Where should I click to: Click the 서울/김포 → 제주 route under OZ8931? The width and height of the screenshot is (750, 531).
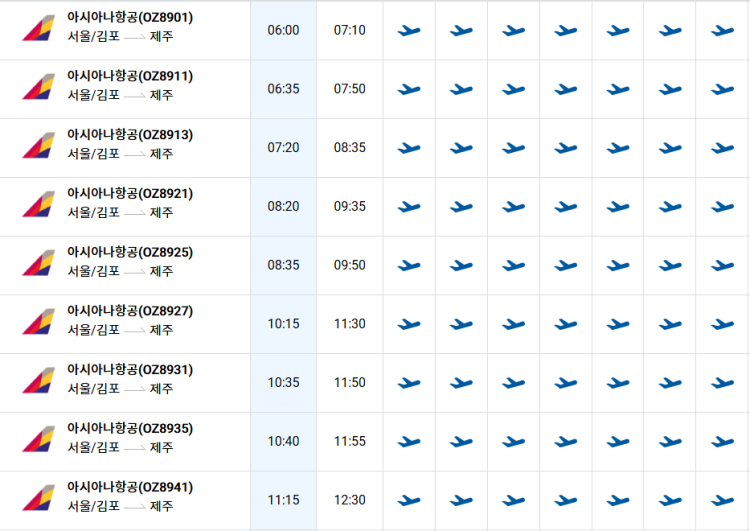pyautogui.click(x=120, y=388)
